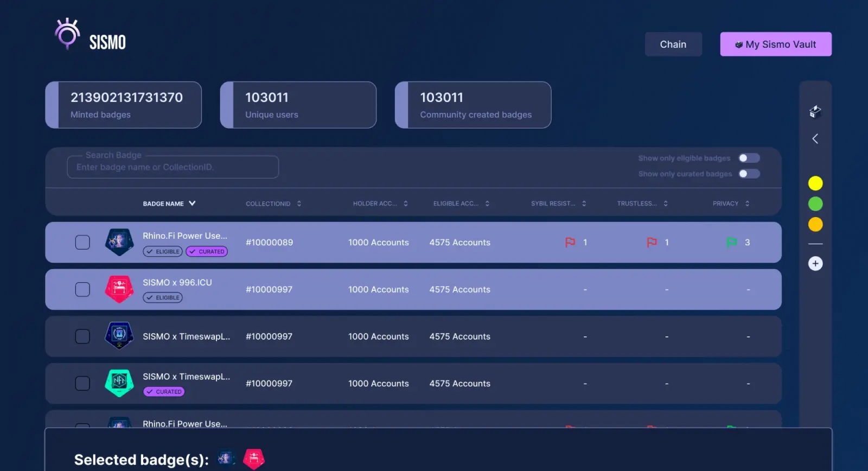Toggle Show only curated badges switch

[x=749, y=174]
